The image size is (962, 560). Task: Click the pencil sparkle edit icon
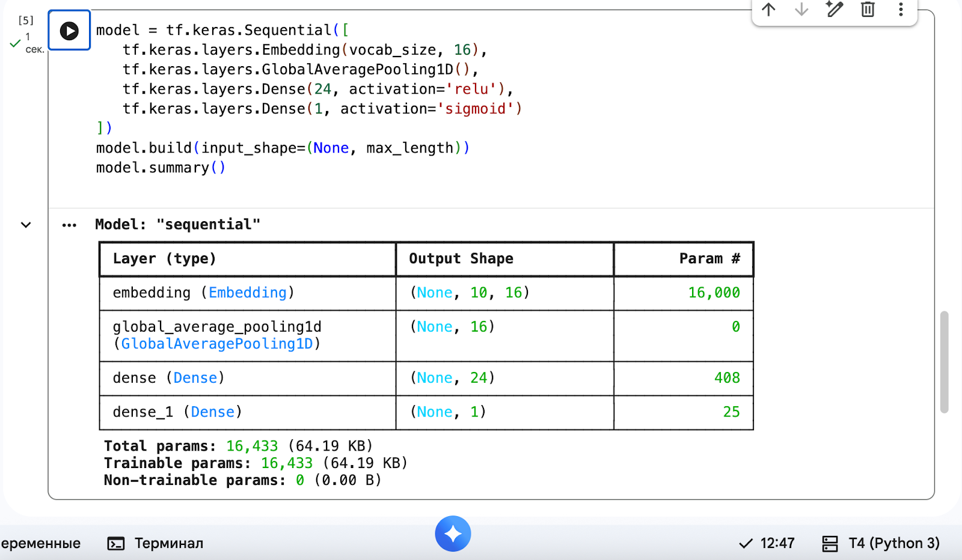tap(835, 9)
